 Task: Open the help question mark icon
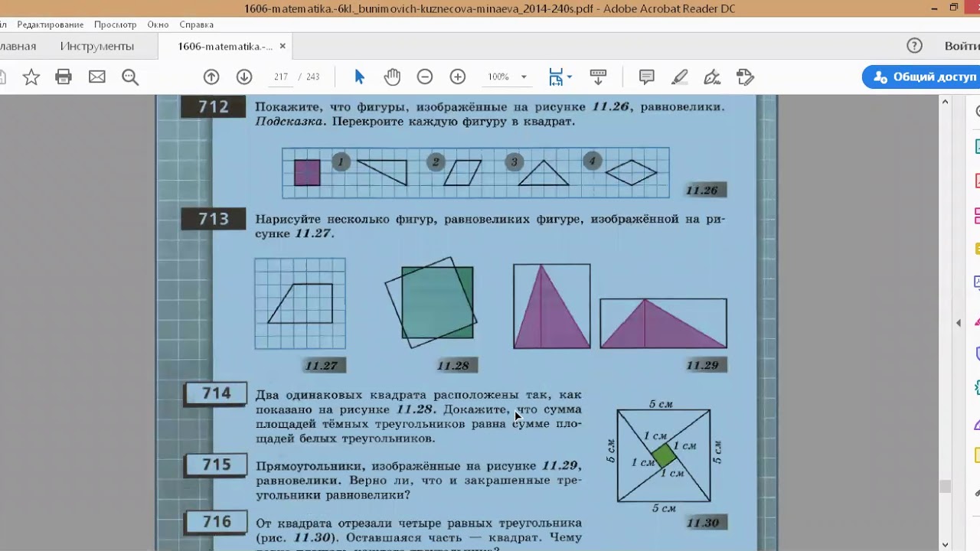(x=914, y=46)
